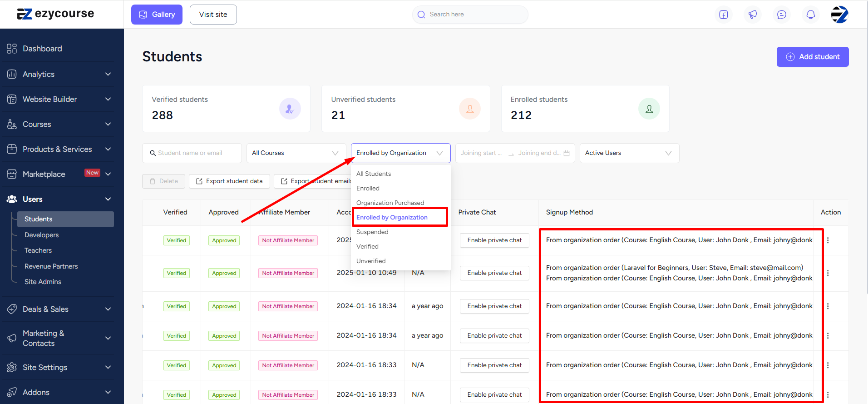
Task: Click the Dashboard sidebar icon
Action: coord(12,49)
